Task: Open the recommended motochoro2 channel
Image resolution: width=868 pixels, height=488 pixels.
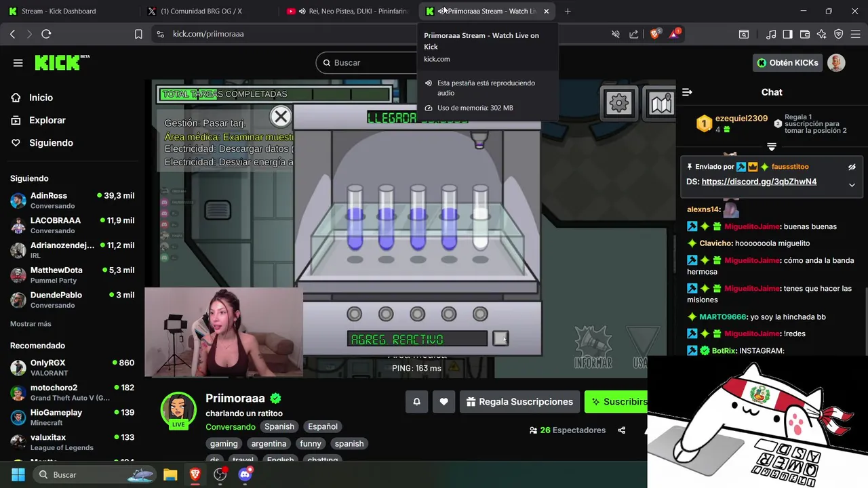Action: click(73, 392)
